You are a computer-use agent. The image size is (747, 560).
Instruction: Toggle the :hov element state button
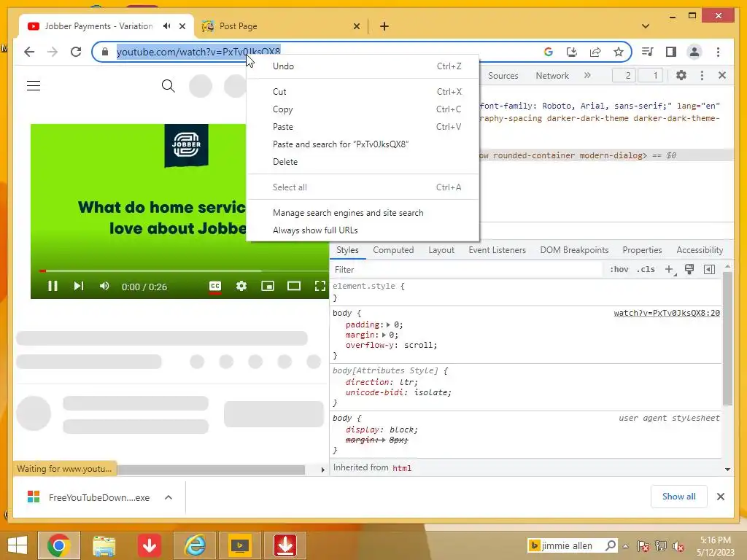point(619,270)
